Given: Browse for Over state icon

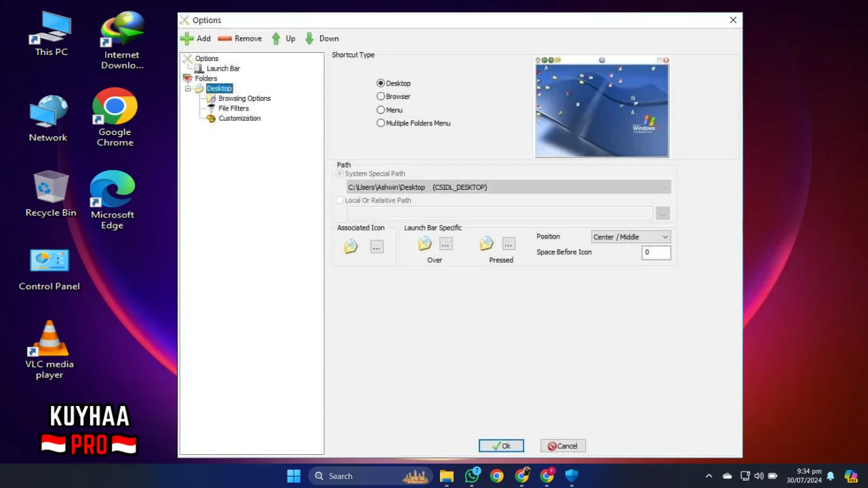Looking at the screenshot, I should pyautogui.click(x=446, y=244).
